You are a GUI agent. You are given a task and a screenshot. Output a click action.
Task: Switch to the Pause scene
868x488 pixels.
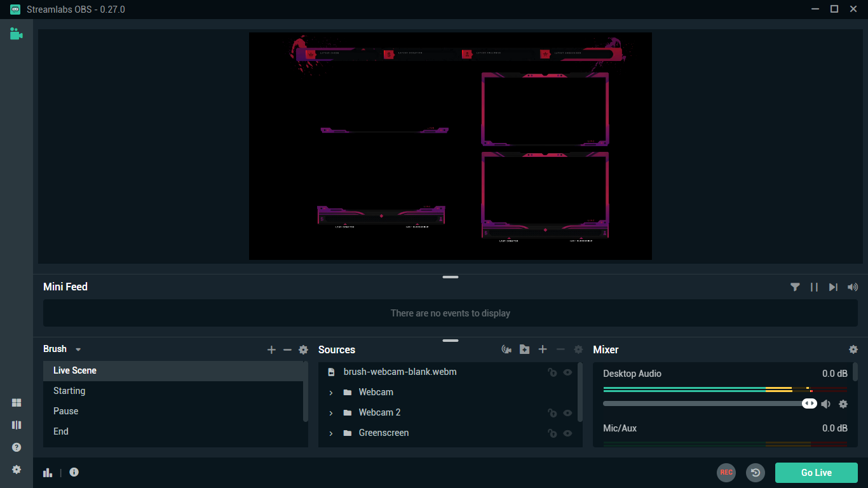click(173, 411)
